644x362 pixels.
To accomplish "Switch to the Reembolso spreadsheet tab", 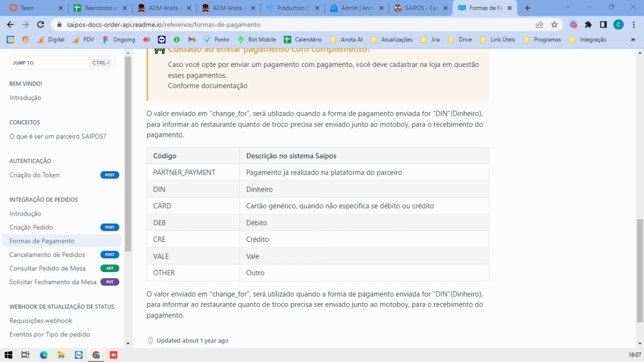I will click(99, 8).
